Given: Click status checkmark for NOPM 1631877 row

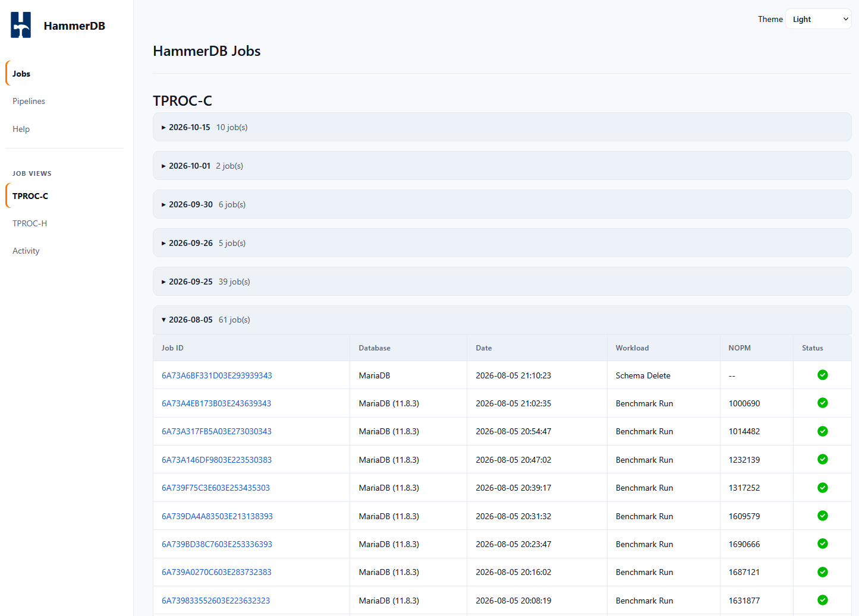Looking at the screenshot, I should point(823,600).
